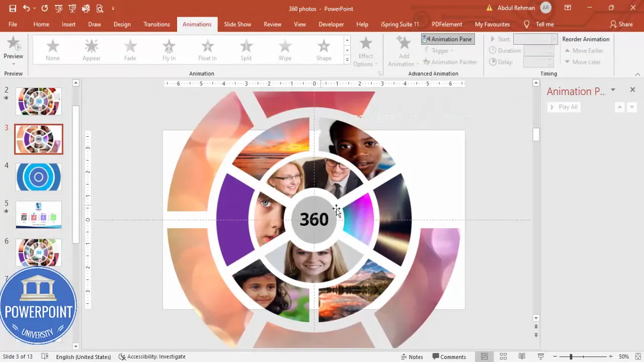Expand the animation gallery More arrow
Screen dimensions: 644x362
(x=347, y=60)
